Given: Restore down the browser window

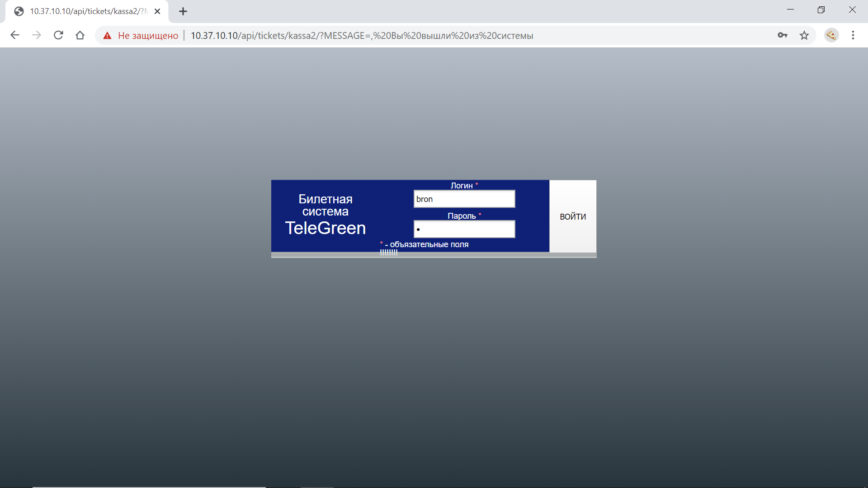Looking at the screenshot, I should (821, 10).
